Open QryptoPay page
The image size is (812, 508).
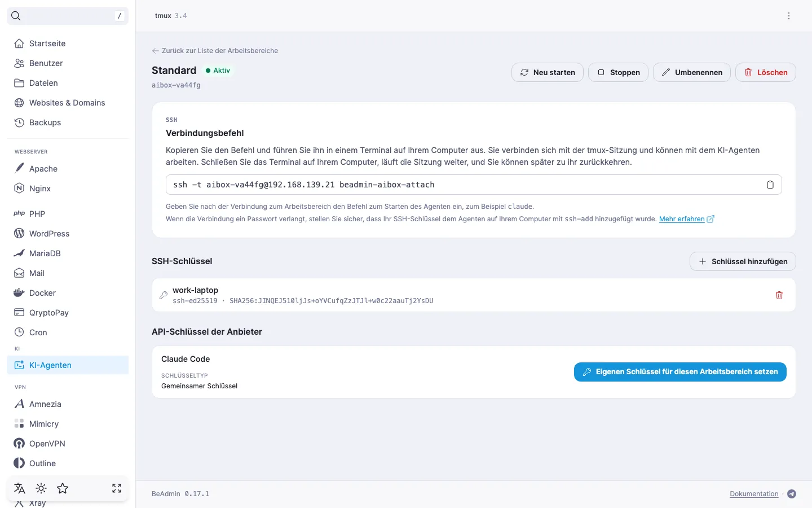[x=68, y=313]
